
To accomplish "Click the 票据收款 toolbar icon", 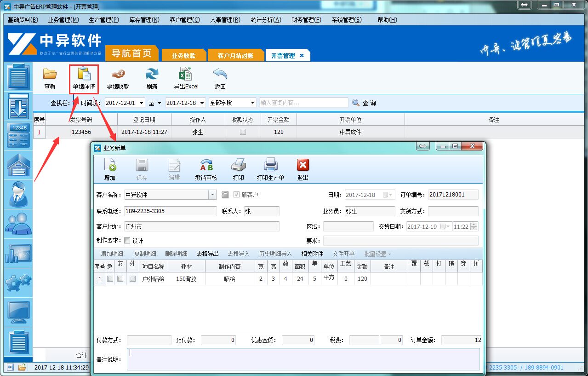I will 118,74.
